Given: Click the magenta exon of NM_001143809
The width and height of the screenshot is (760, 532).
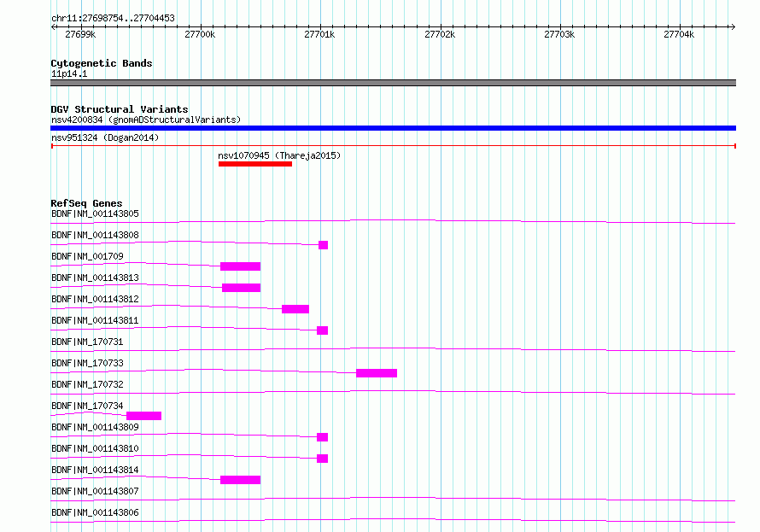Looking at the screenshot, I should (x=322, y=437).
